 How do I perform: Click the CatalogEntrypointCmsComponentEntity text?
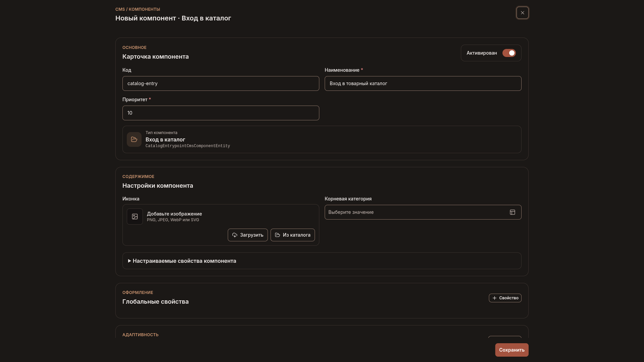click(188, 146)
